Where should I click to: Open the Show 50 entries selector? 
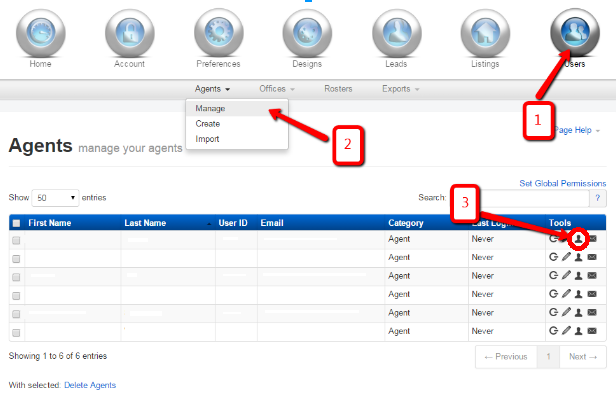pyautogui.click(x=55, y=198)
